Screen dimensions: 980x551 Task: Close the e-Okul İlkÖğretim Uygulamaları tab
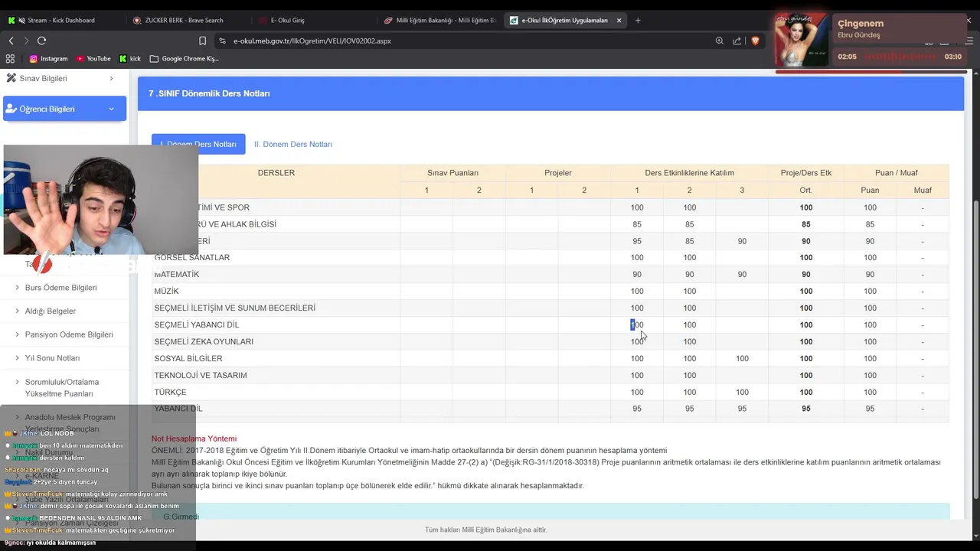tap(619, 20)
